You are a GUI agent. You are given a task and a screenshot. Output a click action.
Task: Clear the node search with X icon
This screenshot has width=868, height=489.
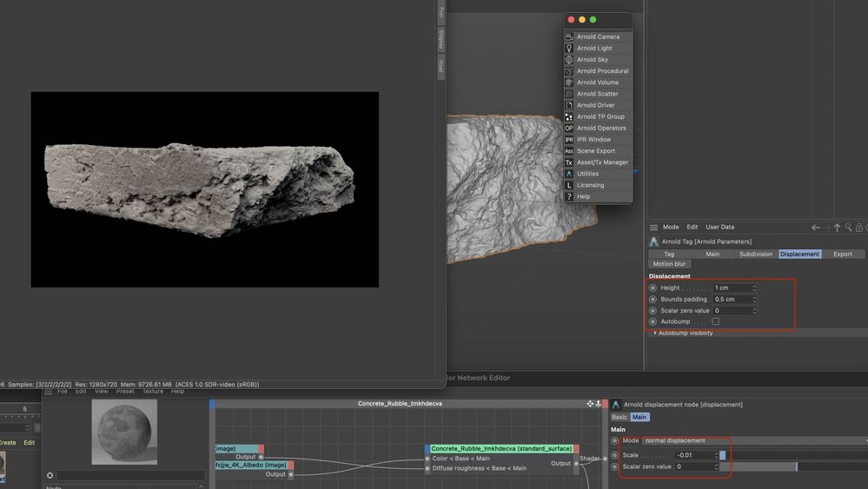[x=50, y=475]
